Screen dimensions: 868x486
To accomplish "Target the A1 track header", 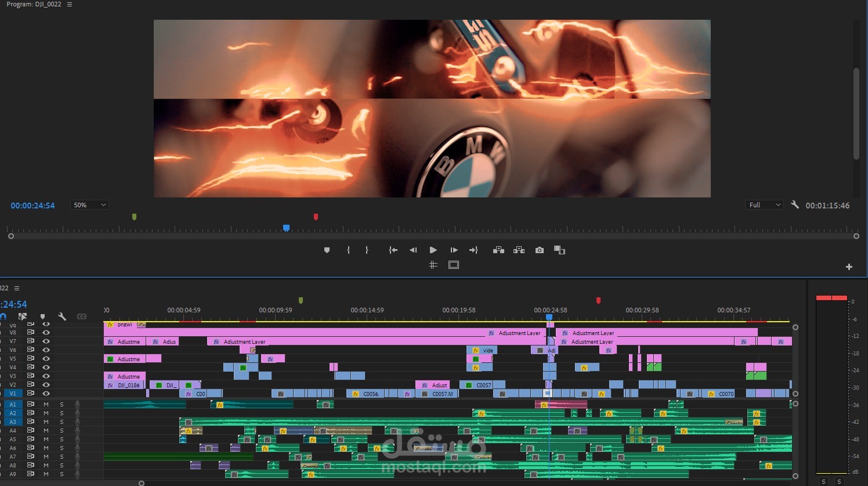I will (13, 404).
